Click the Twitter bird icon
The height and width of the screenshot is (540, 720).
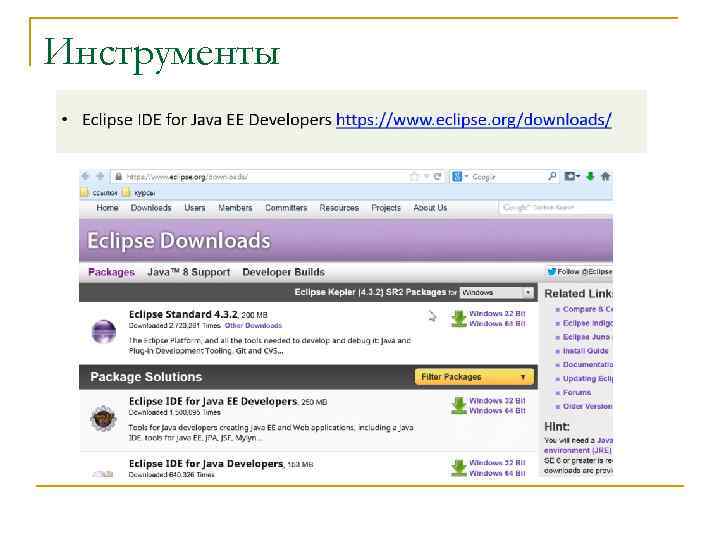[551, 272]
